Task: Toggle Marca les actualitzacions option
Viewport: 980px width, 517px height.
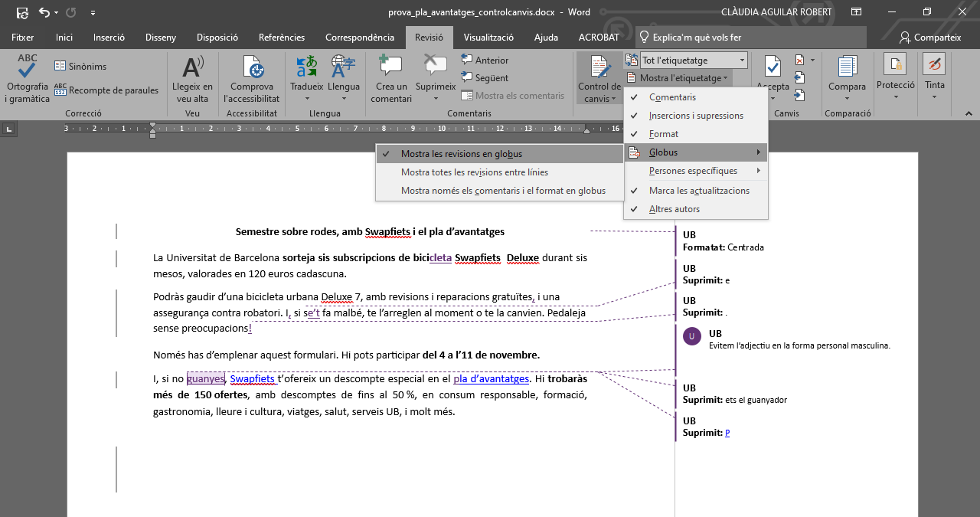Action: pos(698,191)
